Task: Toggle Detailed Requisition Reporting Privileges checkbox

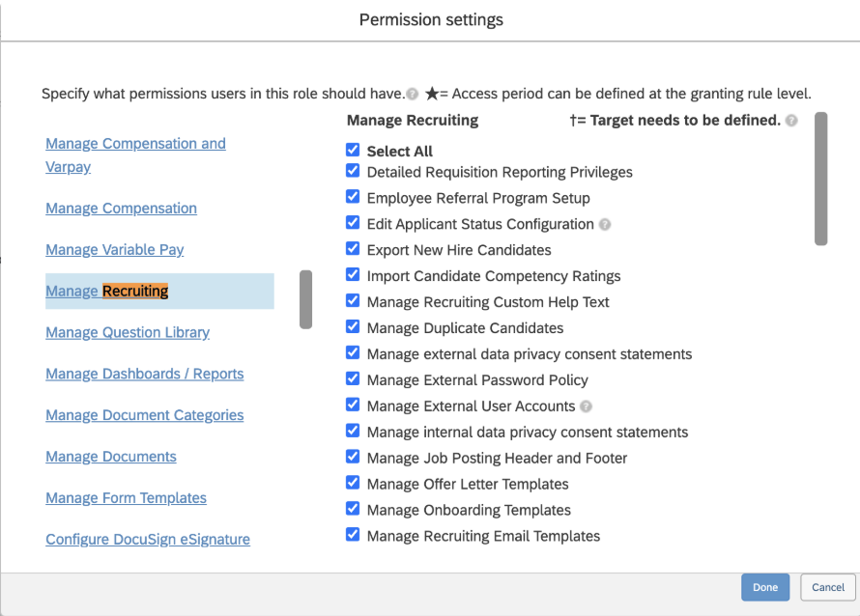Action: [x=353, y=171]
